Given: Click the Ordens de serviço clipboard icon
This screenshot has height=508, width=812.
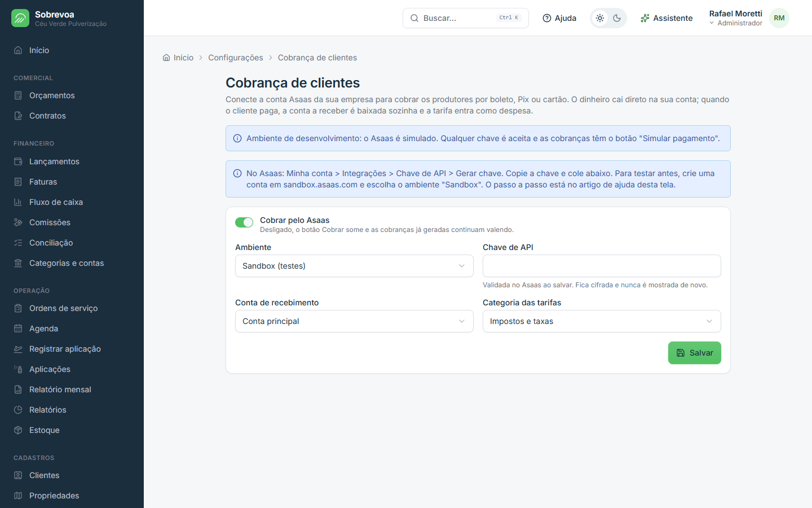Looking at the screenshot, I should click(x=18, y=308).
